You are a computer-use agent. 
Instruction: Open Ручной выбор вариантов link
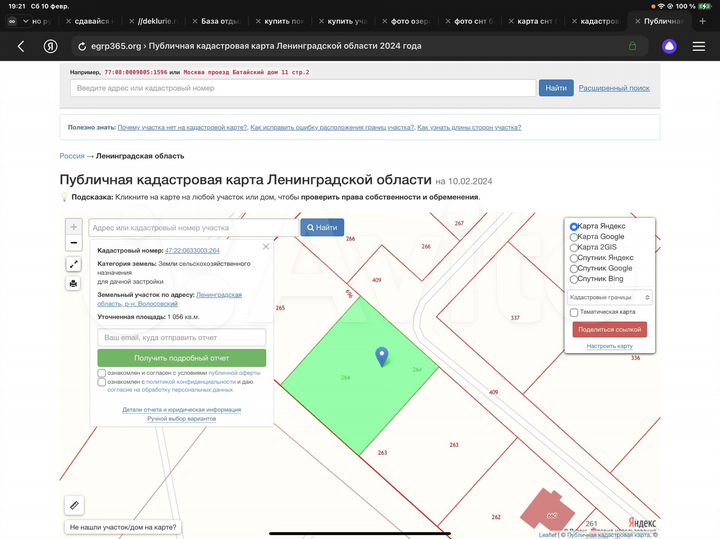pyautogui.click(x=181, y=419)
